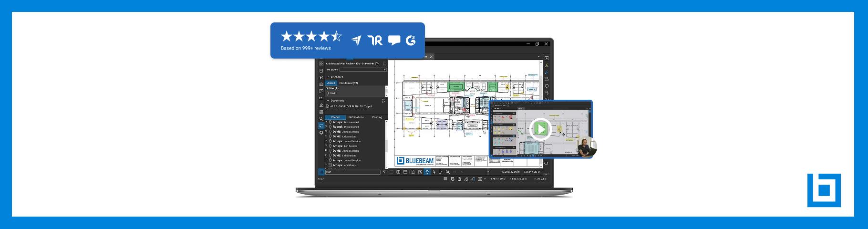Viewport: 868px width, 229px height.
Task: Select the arrow Select tool
Action: click(x=434, y=172)
